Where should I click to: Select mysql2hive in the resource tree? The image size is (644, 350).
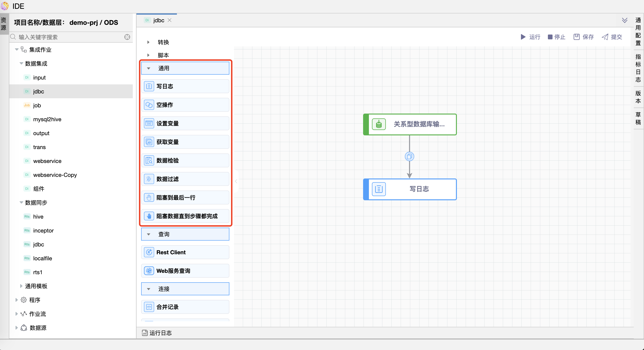coord(47,119)
